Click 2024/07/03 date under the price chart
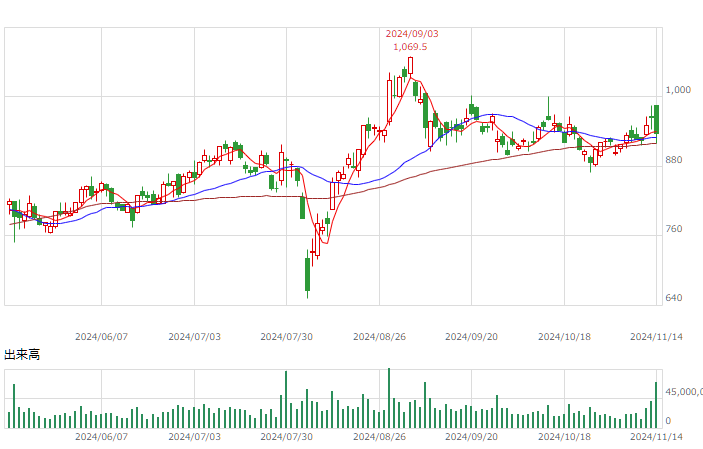703x449 pixels. (x=195, y=337)
